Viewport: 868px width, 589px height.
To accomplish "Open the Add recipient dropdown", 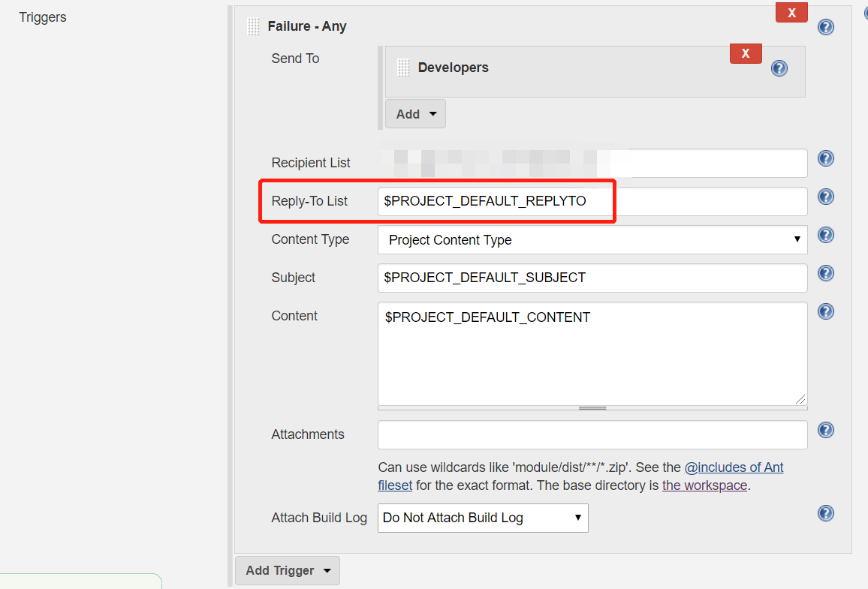I will 415,114.
